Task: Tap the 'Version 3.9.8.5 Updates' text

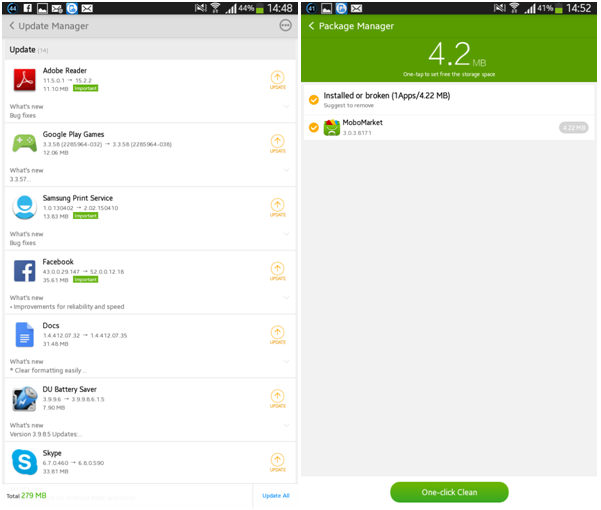Action: pyautogui.click(x=44, y=434)
